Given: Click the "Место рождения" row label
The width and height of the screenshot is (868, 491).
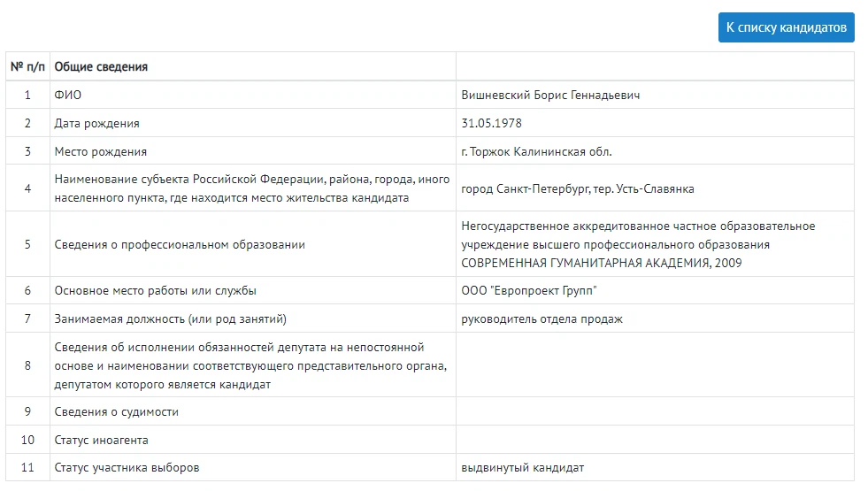Looking at the screenshot, I should tap(101, 151).
